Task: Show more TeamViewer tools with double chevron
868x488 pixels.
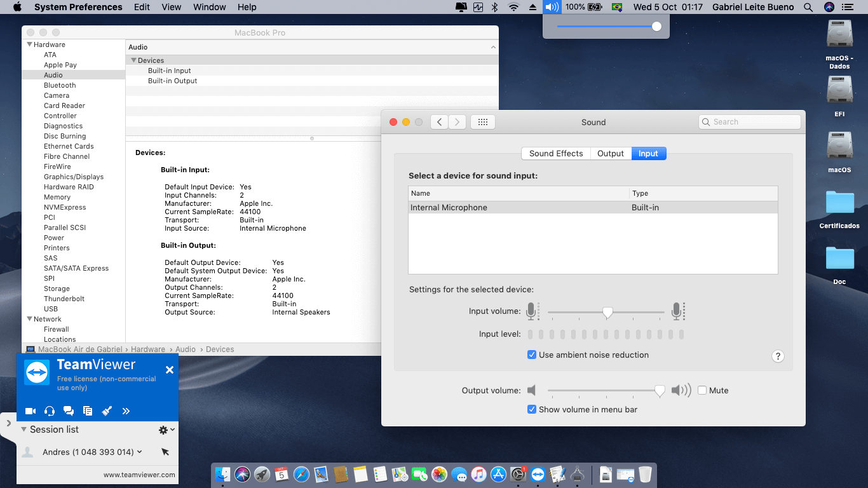Action: [126, 411]
